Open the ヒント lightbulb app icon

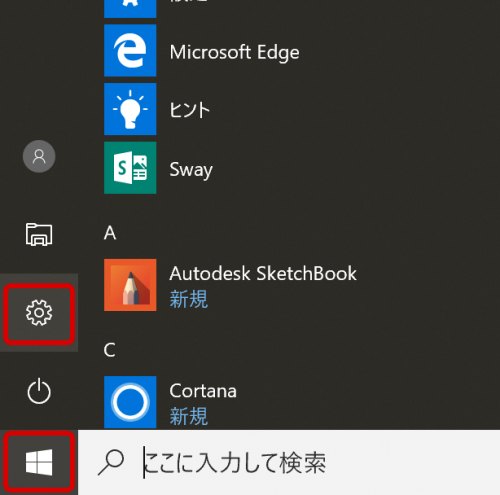tap(130, 109)
